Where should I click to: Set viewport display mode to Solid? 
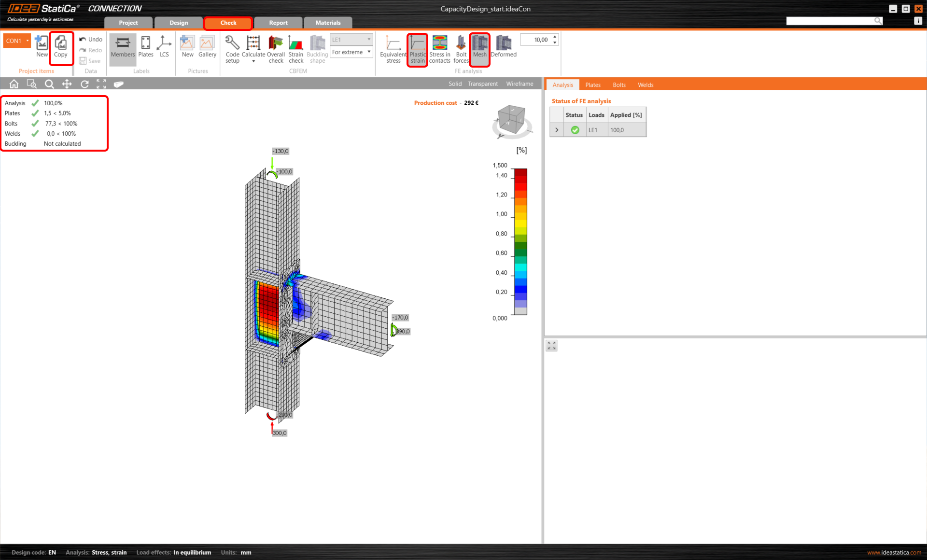click(454, 84)
